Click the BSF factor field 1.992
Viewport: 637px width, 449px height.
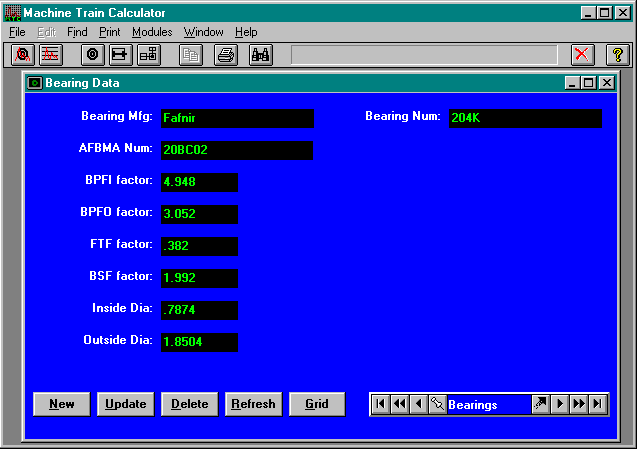(x=199, y=278)
